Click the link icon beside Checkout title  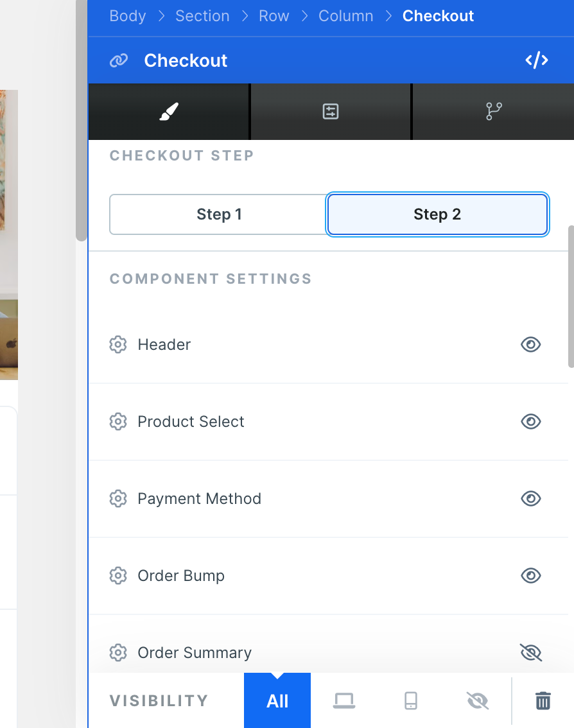[119, 60]
